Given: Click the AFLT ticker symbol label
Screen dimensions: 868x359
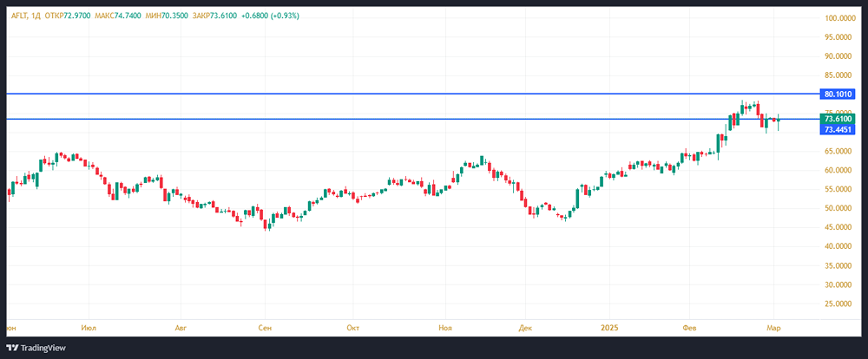Looking at the screenshot, I should tap(20, 16).
